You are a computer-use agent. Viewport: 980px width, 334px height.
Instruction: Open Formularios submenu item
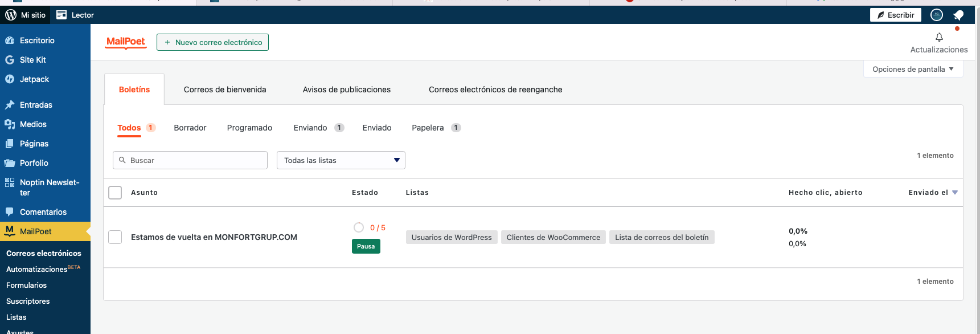[26, 285]
